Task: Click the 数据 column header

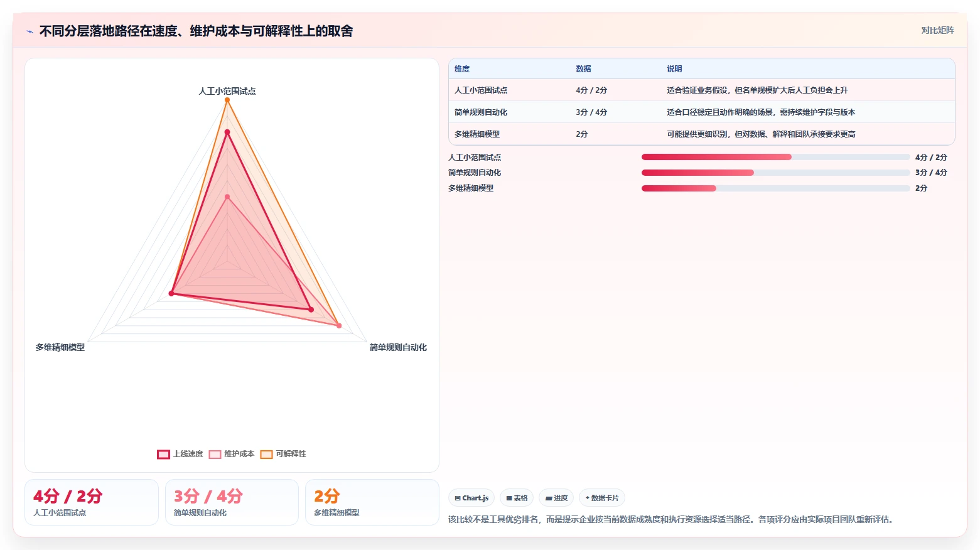Action: click(x=583, y=69)
